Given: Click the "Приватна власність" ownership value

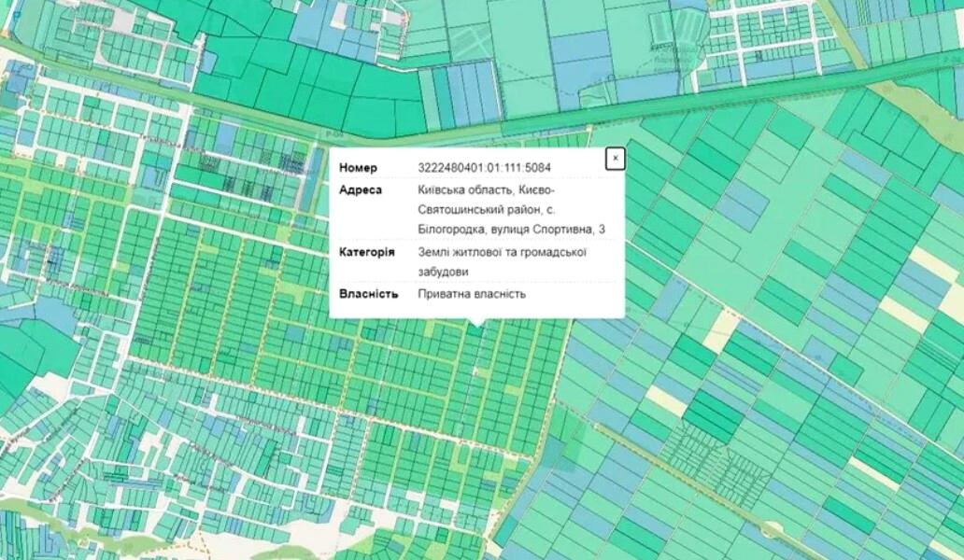Looking at the screenshot, I should [472, 294].
